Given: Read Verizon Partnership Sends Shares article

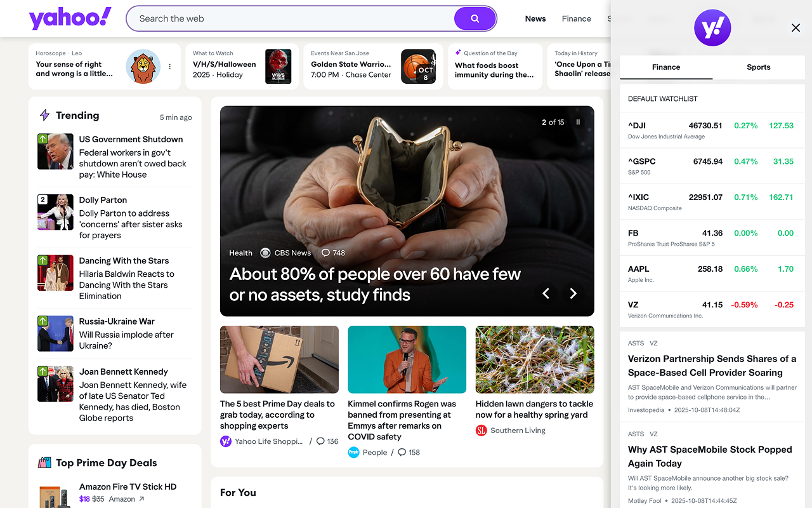Looking at the screenshot, I should point(712,366).
